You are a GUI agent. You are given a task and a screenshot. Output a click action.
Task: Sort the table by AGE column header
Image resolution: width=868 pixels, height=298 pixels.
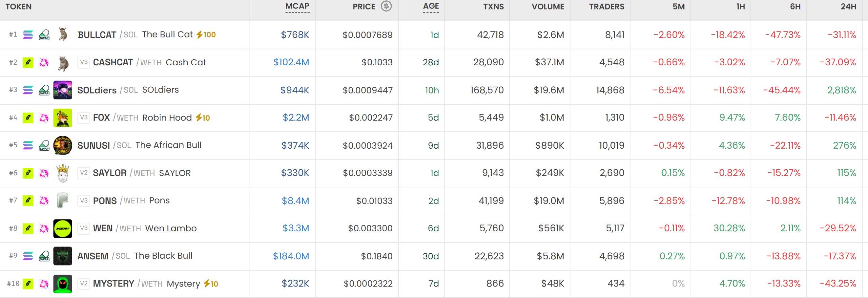tap(431, 7)
